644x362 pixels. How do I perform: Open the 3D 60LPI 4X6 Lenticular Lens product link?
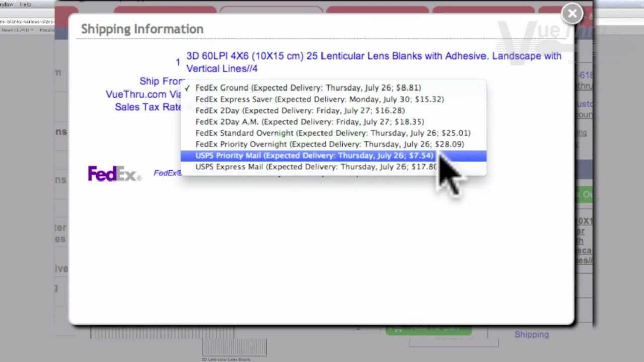(x=374, y=62)
